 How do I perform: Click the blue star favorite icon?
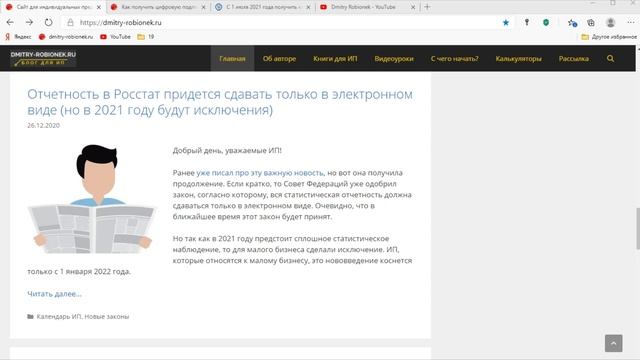(506, 22)
